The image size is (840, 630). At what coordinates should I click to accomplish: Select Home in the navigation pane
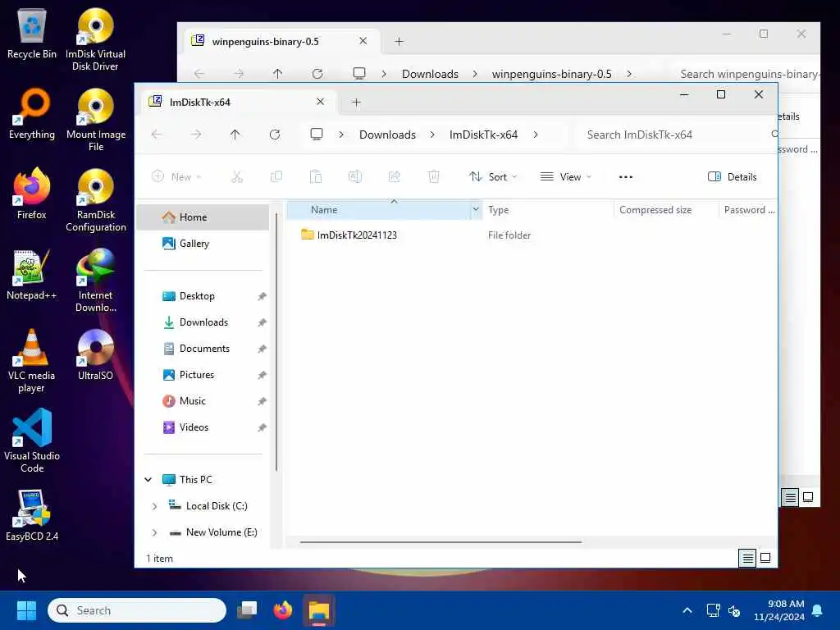coord(203,217)
